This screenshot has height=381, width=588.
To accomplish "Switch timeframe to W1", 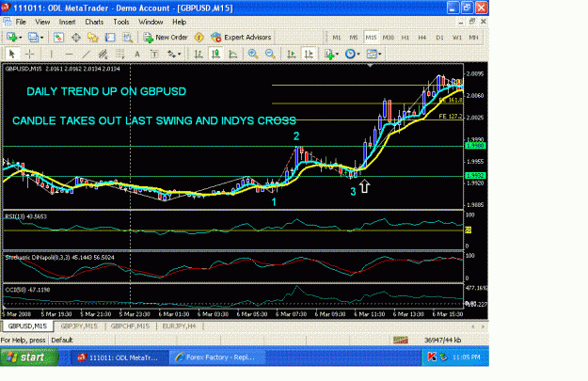I will (x=456, y=38).
